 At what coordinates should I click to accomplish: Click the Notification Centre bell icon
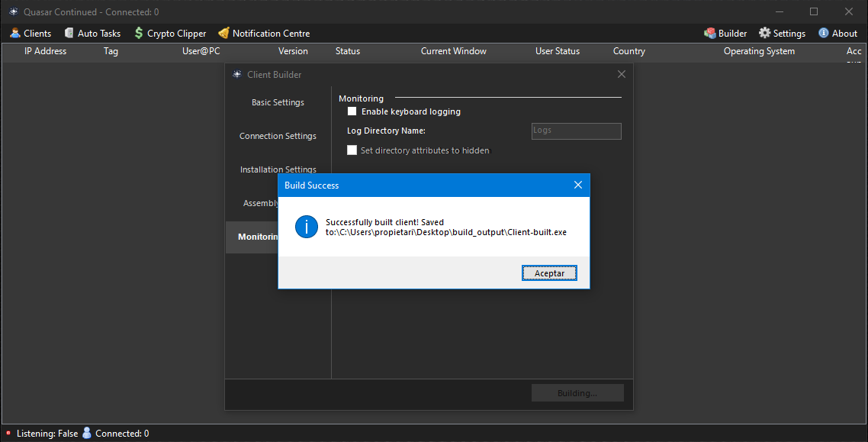(x=223, y=34)
